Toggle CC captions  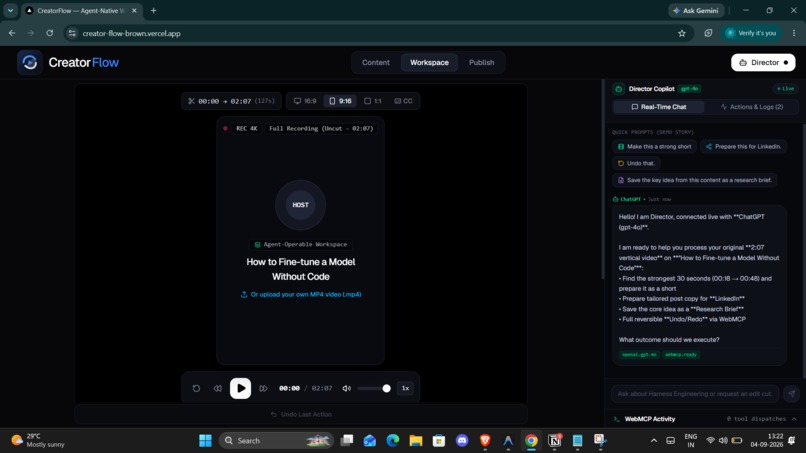click(x=404, y=101)
